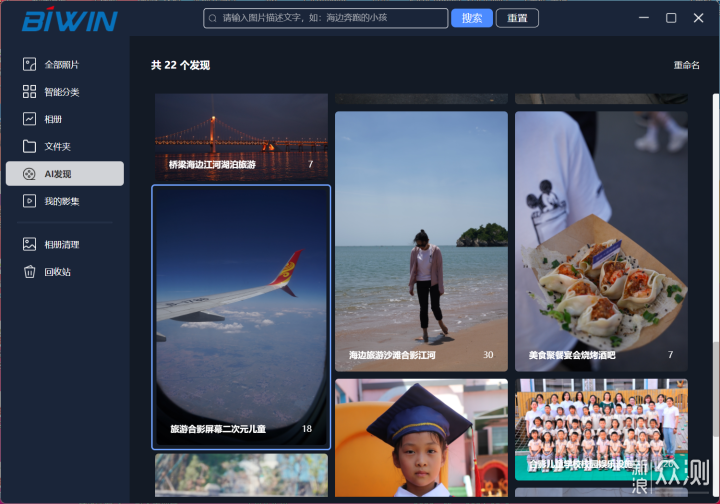Screen dimensions: 720x504
Task: Click the magnifier icon in search box
Action: [x=213, y=18]
